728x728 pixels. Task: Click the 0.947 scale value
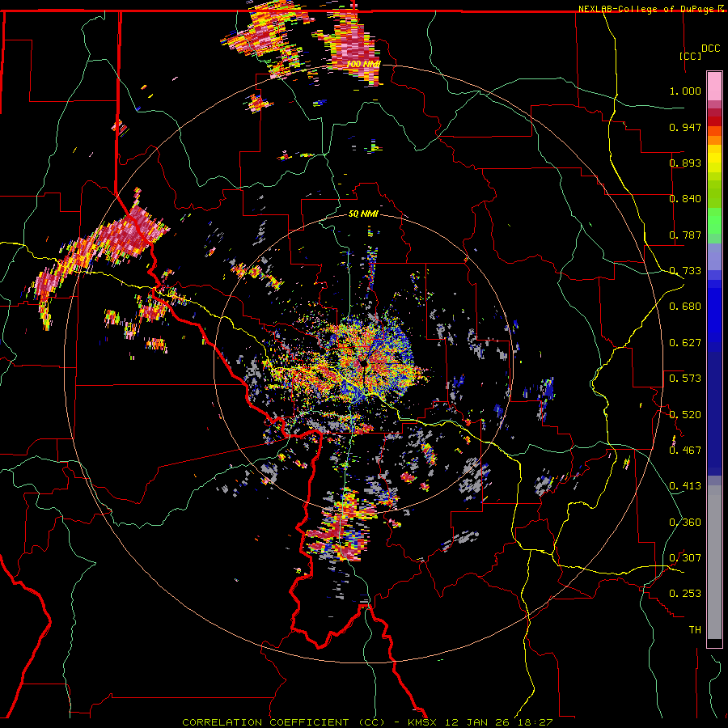[x=685, y=127]
